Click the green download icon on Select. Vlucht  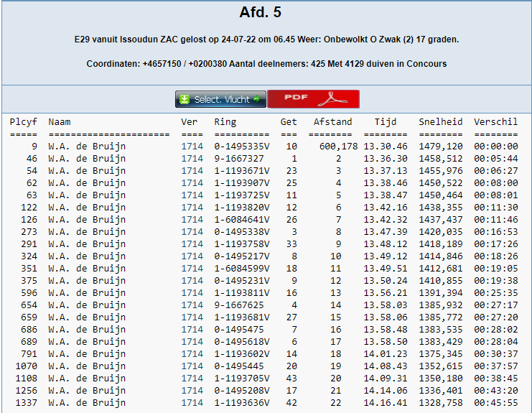click(185, 99)
